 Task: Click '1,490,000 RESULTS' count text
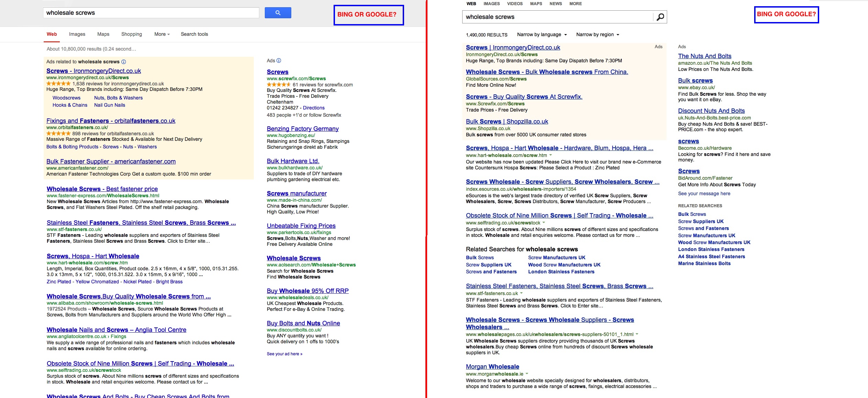[487, 35]
